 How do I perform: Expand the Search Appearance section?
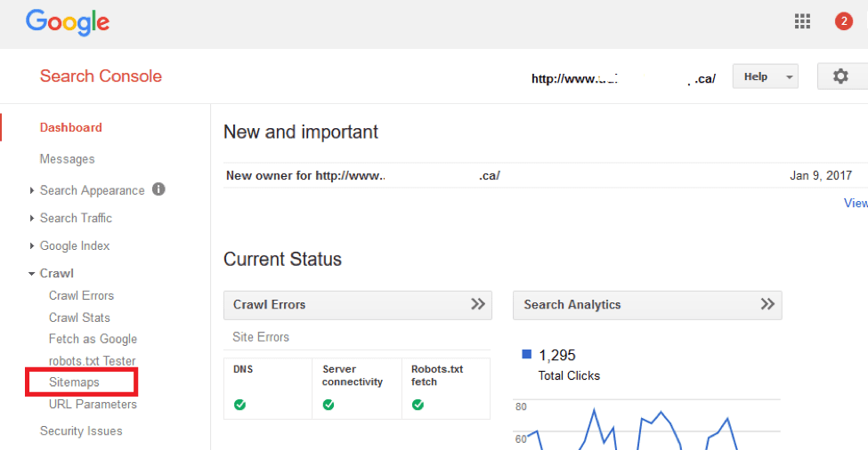[x=92, y=190]
